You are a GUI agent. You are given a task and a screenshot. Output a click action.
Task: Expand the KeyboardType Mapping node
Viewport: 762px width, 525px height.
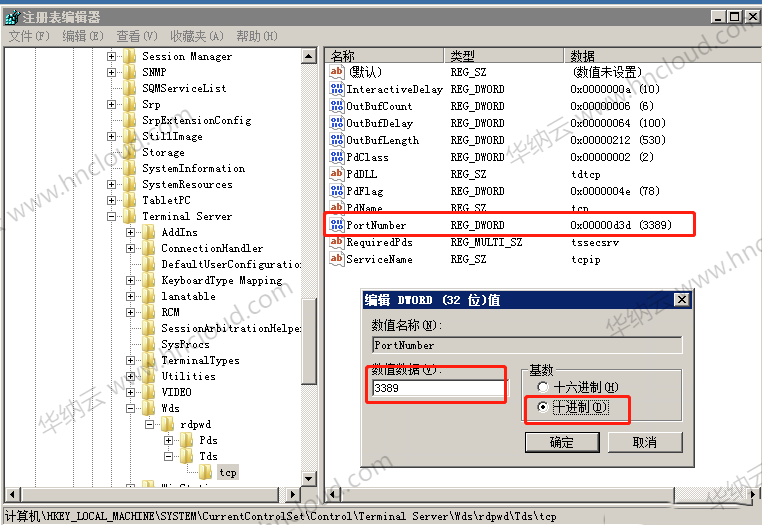[x=130, y=280]
